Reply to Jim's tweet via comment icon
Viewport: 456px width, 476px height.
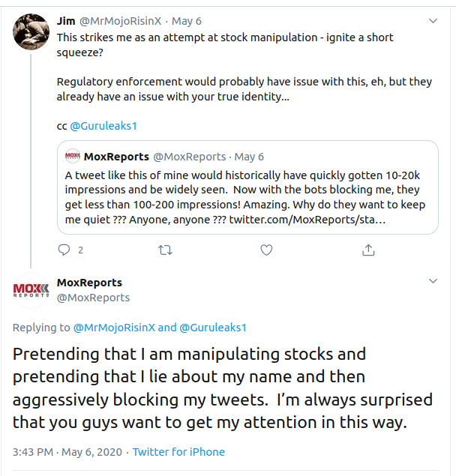click(x=64, y=250)
